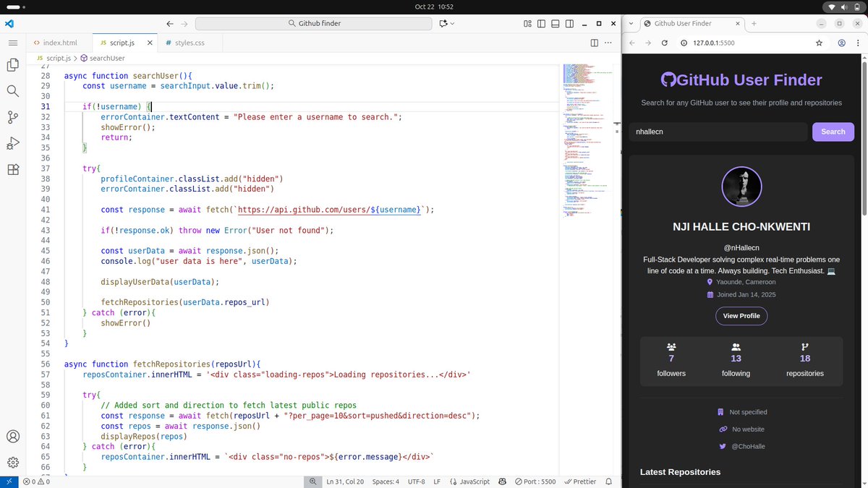Open the Manage gear in VS Code

12,463
